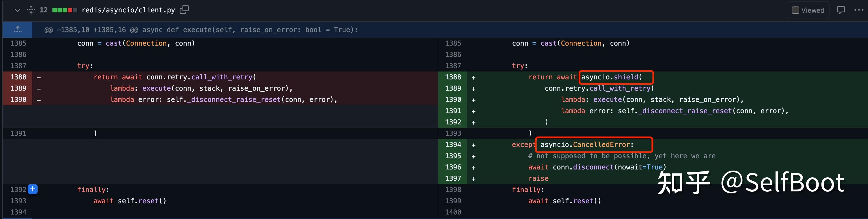Select old line number 1388
This screenshot has width=868, height=219.
coord(19,77)
